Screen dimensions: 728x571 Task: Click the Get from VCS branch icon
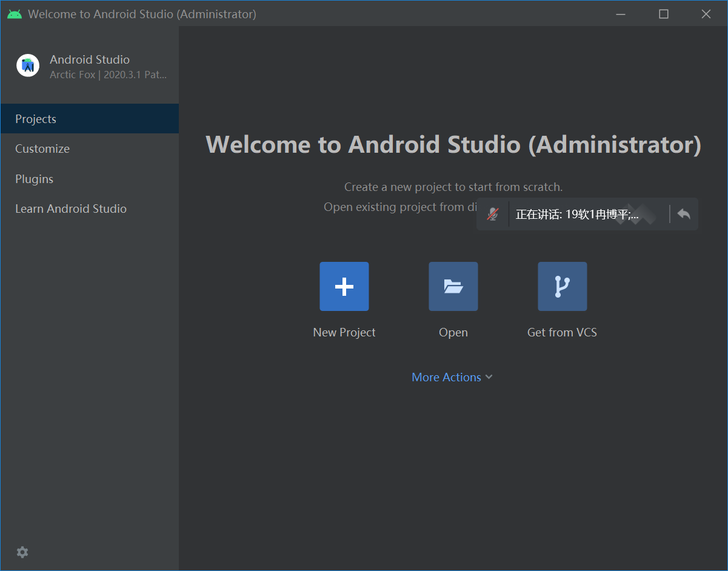pyautogui.click(x=563, y=286)
